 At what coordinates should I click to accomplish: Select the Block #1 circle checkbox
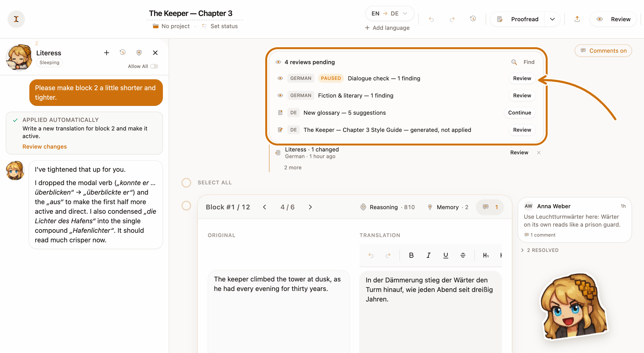186,206
